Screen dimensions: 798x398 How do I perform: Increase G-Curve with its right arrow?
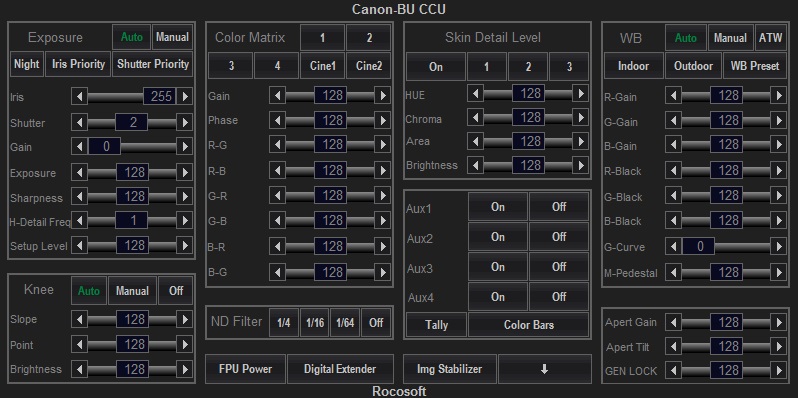tap(778, 246)
